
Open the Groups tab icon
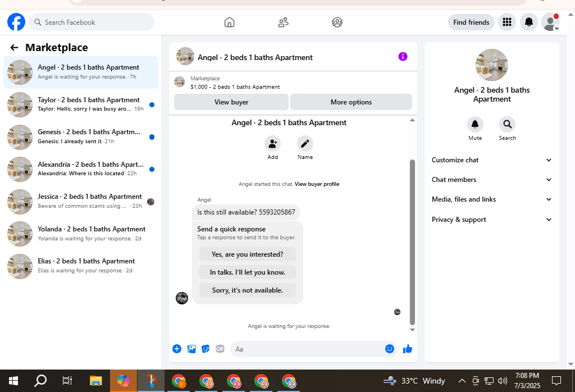click(x=337, y=22)
